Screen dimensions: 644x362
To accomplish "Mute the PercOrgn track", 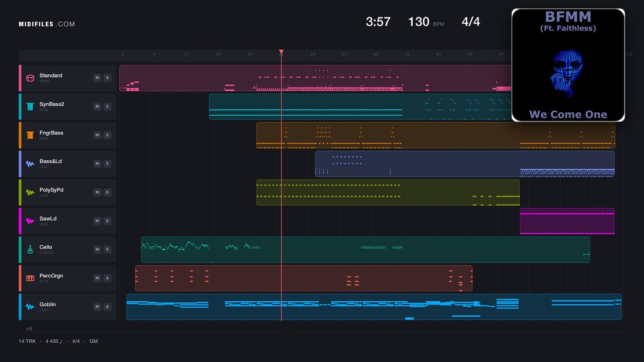I will [97, 278].
